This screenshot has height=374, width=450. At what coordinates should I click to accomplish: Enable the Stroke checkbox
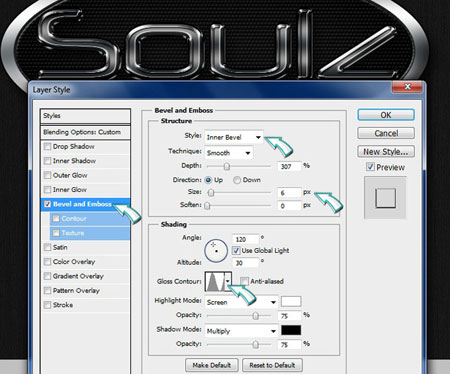click(x=48, y=305)
